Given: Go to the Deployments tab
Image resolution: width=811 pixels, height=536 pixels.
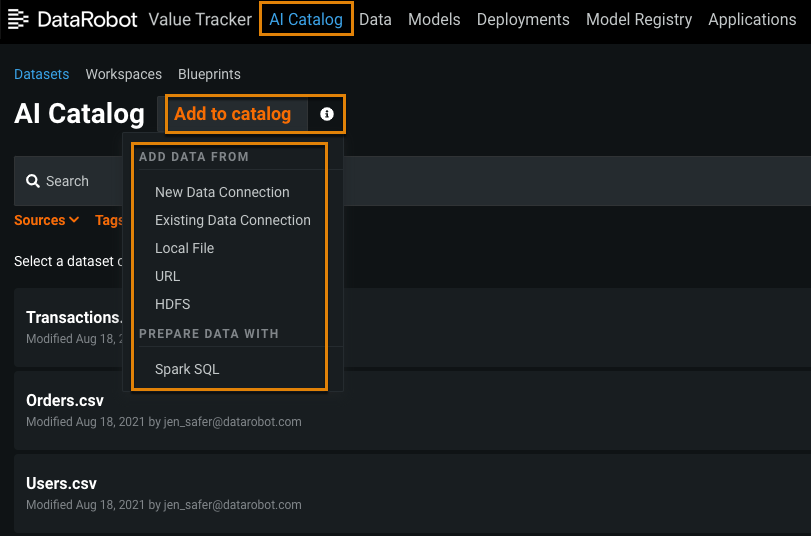Looking at the screenshot, I should point(523,19).
